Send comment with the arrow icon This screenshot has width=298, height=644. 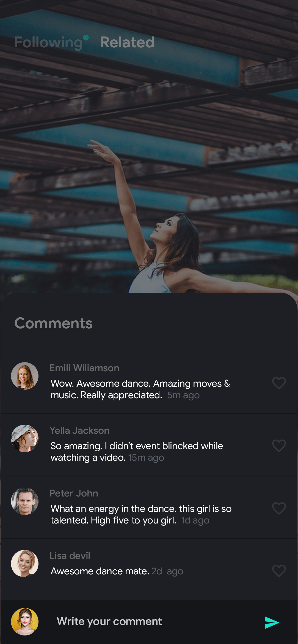[x=272, y=623]
